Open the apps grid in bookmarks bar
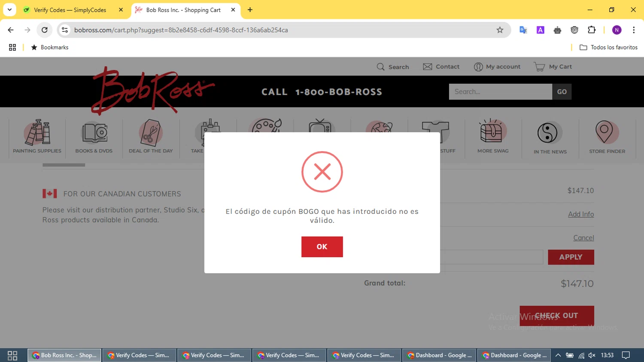This screenshot has width=644, height=362. pyautogui.click(x=12, y=47)
